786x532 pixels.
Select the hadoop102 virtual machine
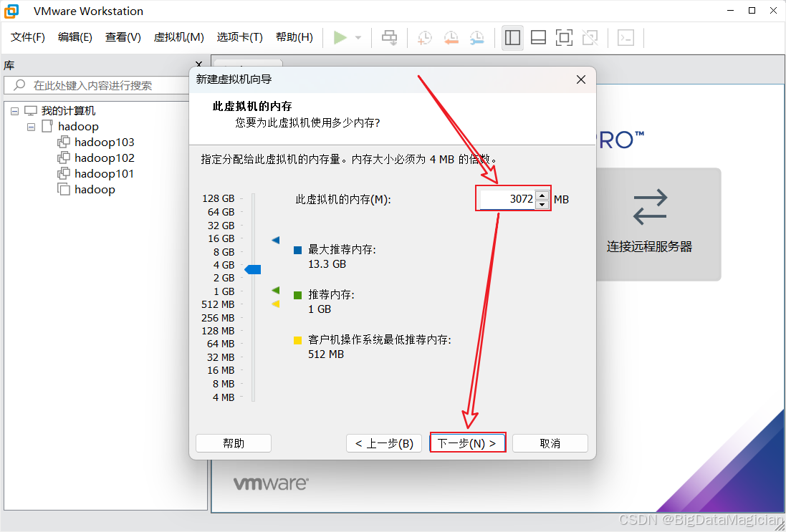[x=105, y=158]
